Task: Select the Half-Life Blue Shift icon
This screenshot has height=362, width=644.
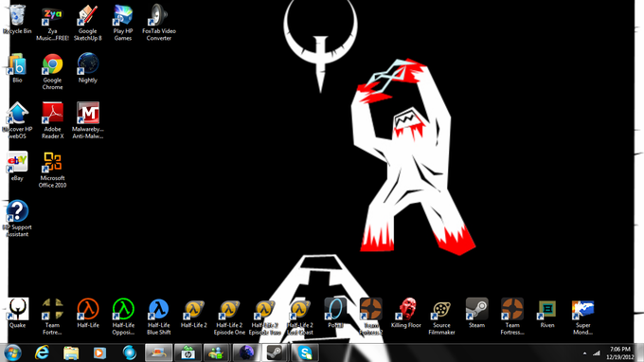Action: coord(159,317)
